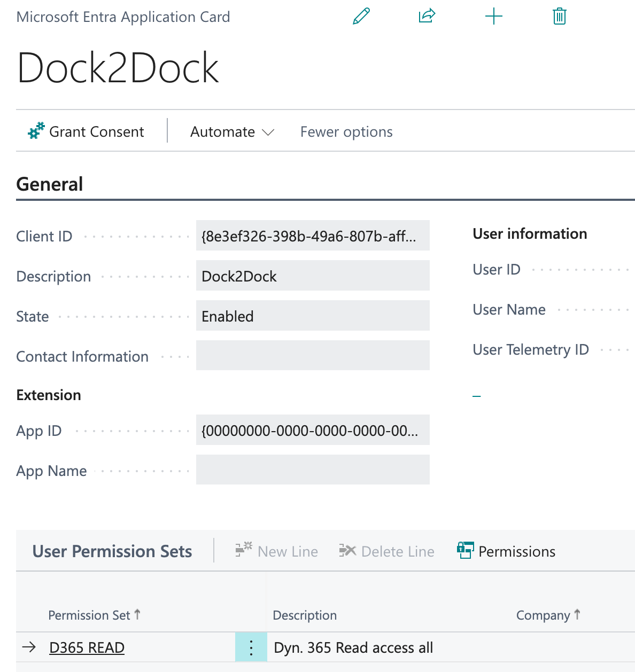
Task: Click the State label
Action: point(33,316)
